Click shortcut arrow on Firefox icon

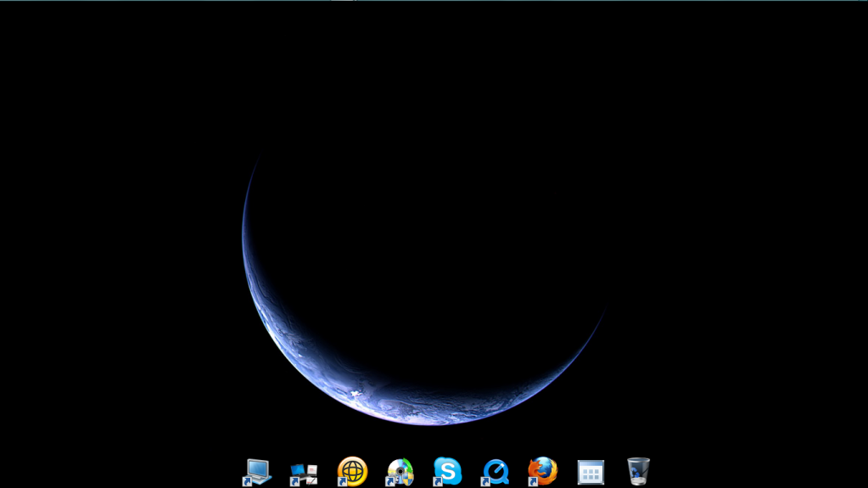(533, 481)
